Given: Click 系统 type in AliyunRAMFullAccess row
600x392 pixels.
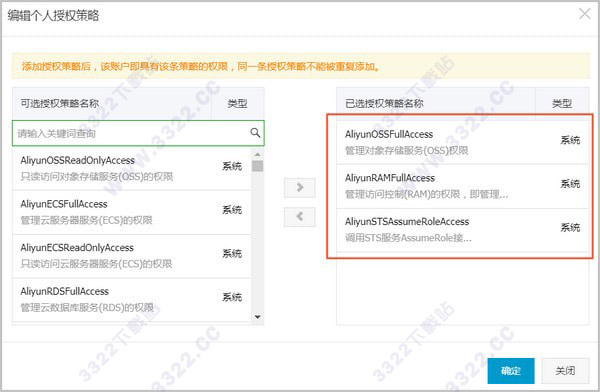Looking at the screenshot, I should pos(570,184).
